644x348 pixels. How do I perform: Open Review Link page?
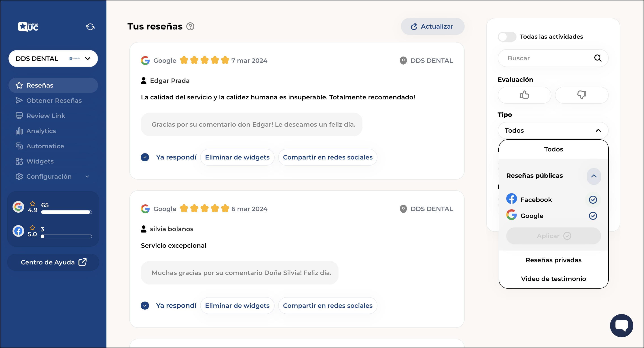tap(53, 116)
